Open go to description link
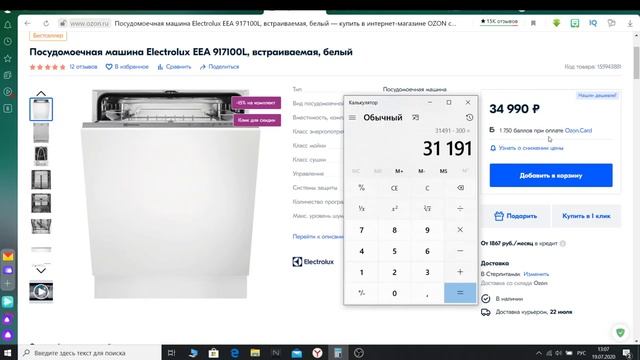640x360 pixels. 318,236
